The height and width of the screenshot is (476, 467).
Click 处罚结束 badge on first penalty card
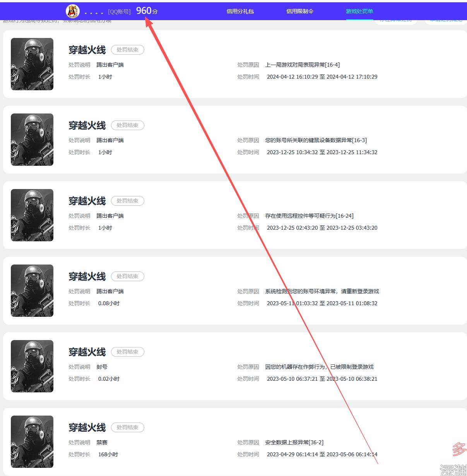click(x=127, y=50)
